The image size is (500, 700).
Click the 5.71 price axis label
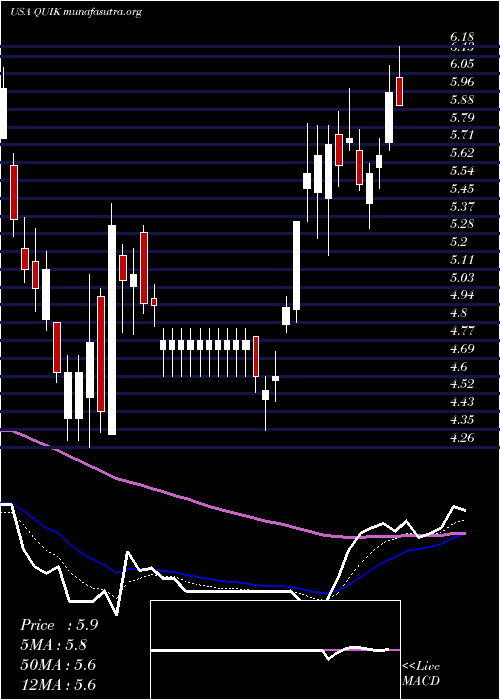462,135
